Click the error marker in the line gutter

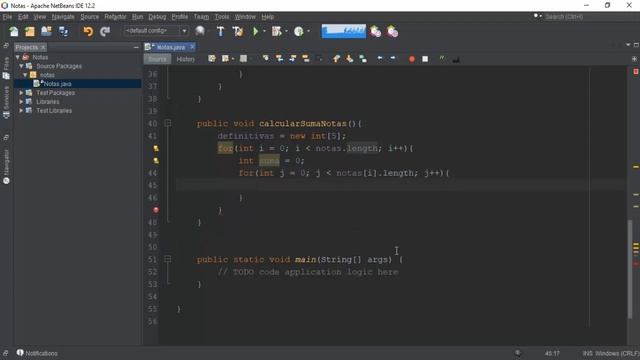[x=156, y=210]
